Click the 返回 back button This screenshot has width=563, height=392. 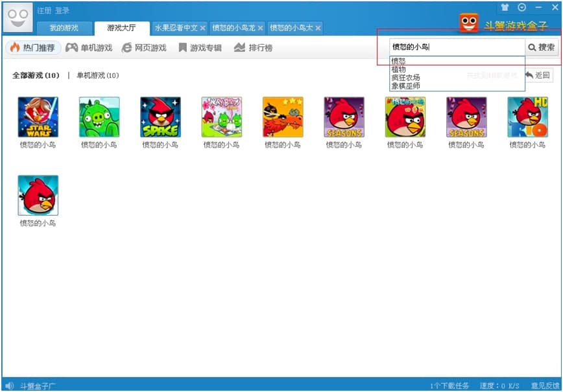(x=538, y=75)
